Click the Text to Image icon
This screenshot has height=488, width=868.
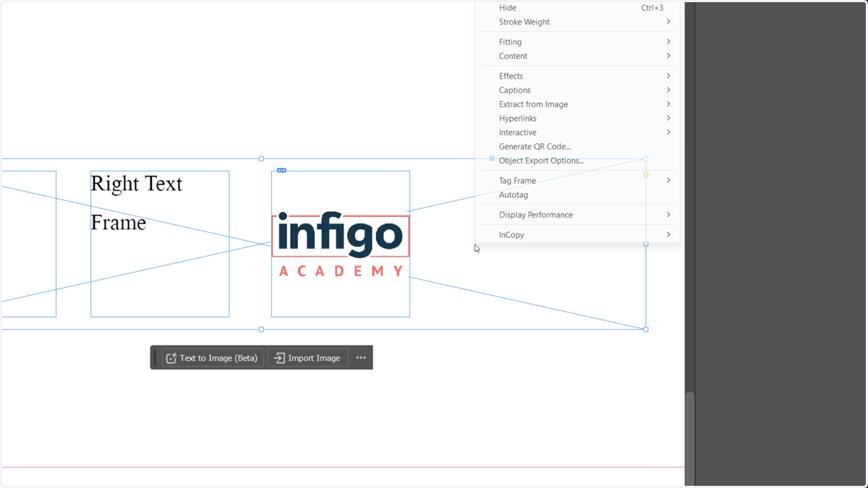point(171,358)
